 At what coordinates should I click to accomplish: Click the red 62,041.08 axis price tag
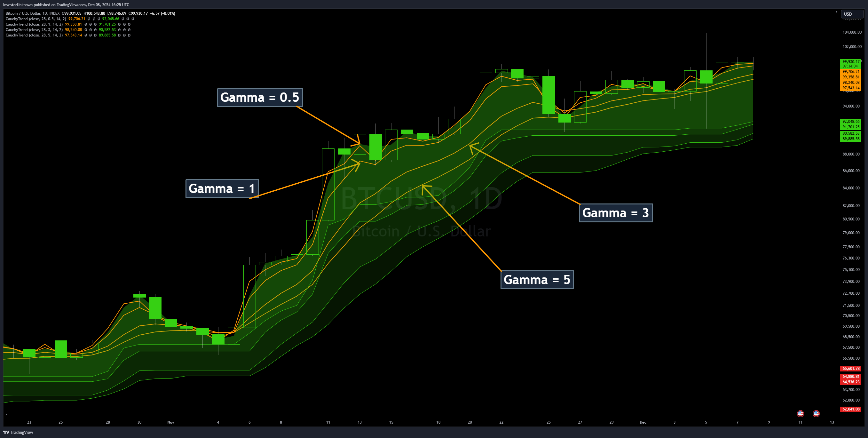(x=851, y=409)
